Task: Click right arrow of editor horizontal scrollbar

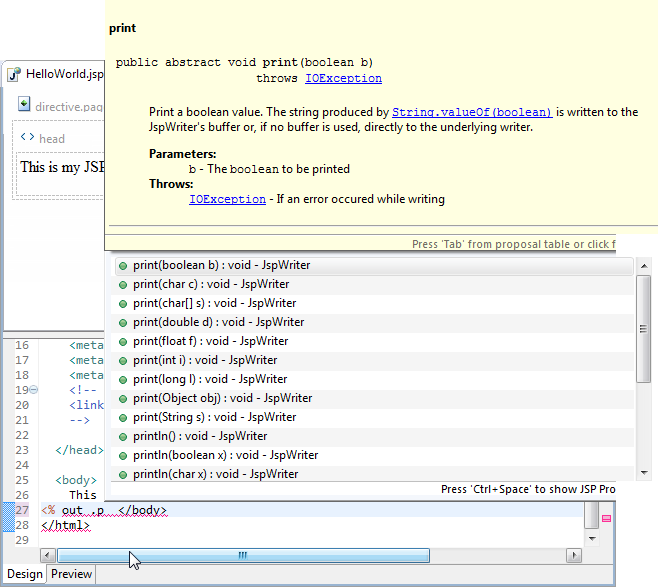Action: [573, 555]
